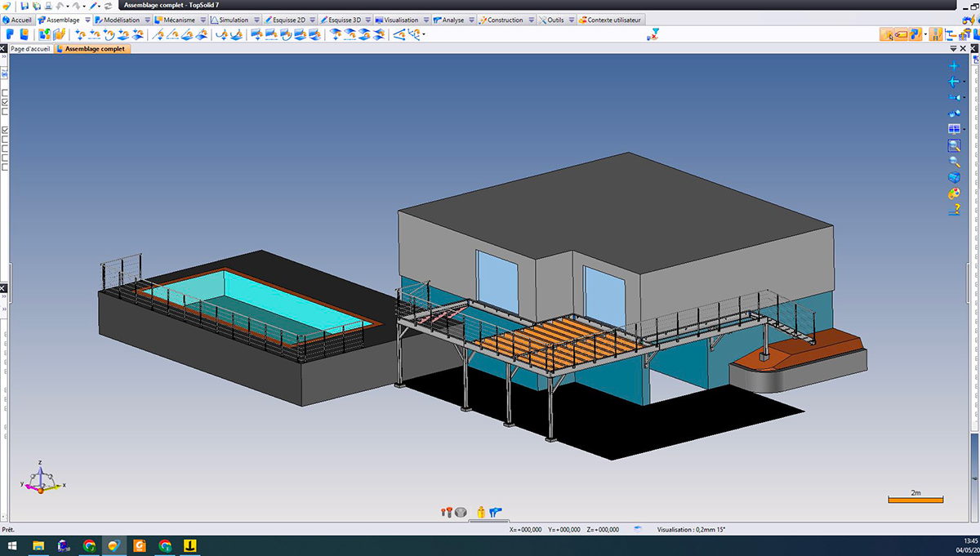The height and width of the screenshot is (556, 980).
Task: Toggle the first checkbox in left panel
Action: [5, 93]
